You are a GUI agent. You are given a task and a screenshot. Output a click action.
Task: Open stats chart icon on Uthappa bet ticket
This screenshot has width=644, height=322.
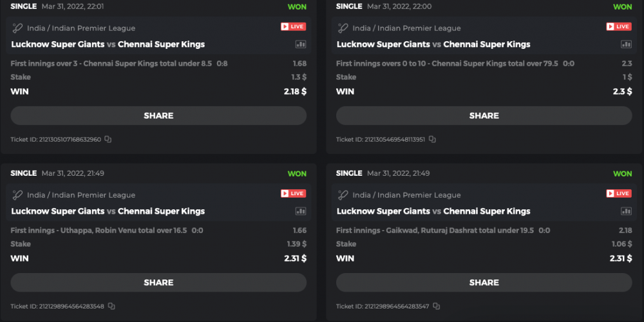[301, 211]
